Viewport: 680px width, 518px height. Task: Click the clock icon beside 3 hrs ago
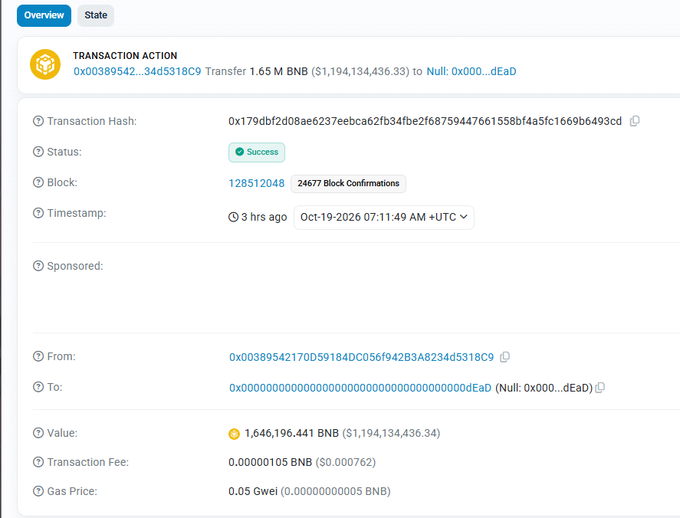click(x=233, y=217)
